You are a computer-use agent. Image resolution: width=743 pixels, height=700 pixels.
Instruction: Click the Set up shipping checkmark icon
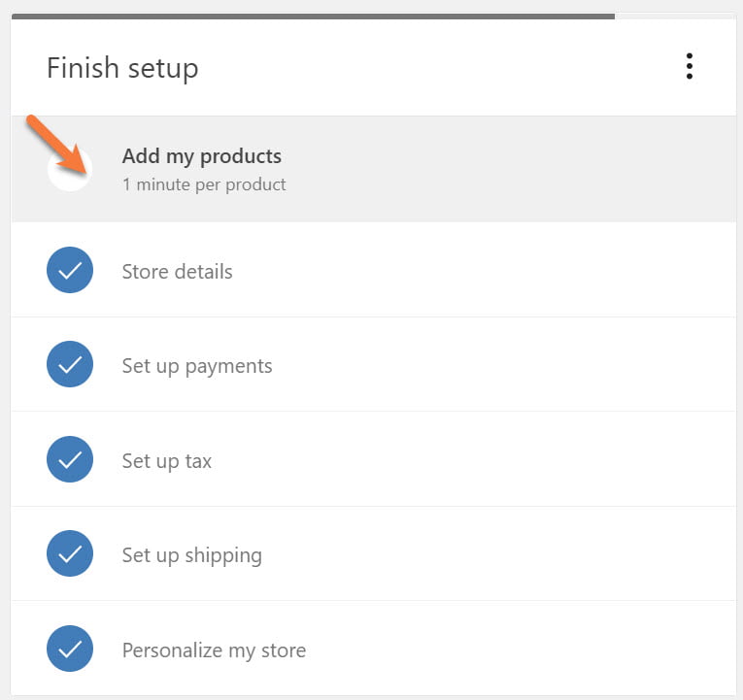(x=70, y=554)
